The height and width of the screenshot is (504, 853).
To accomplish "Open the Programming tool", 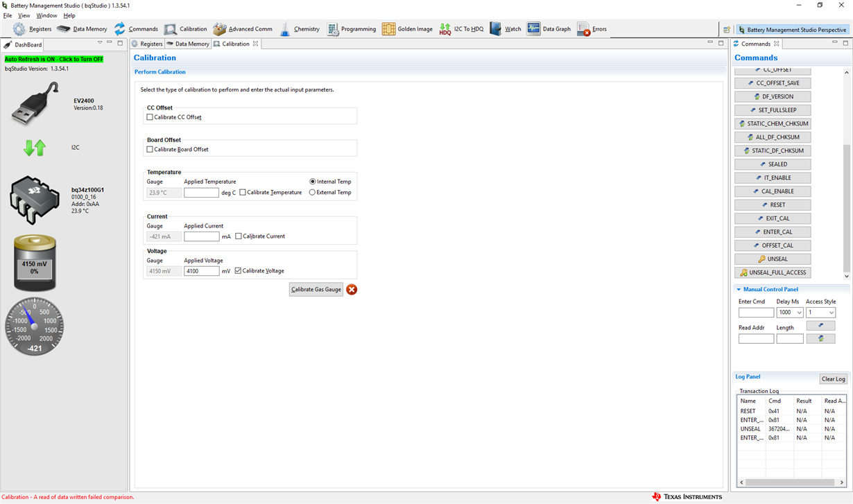I will (352, 29).
